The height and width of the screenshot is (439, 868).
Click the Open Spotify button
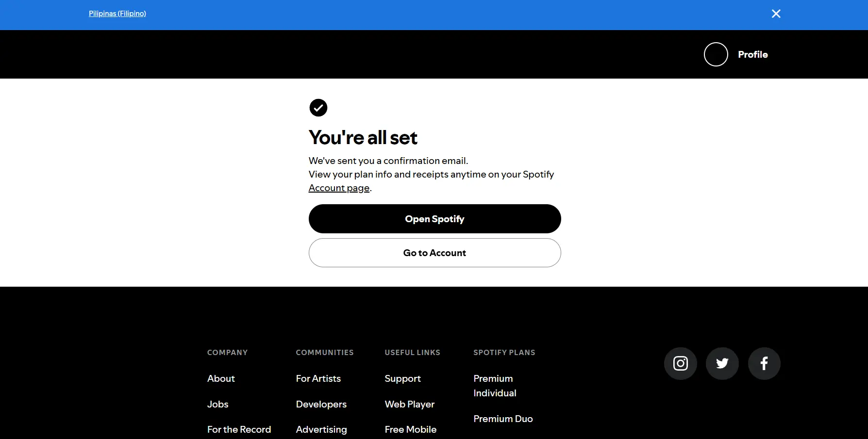point(435,219)
